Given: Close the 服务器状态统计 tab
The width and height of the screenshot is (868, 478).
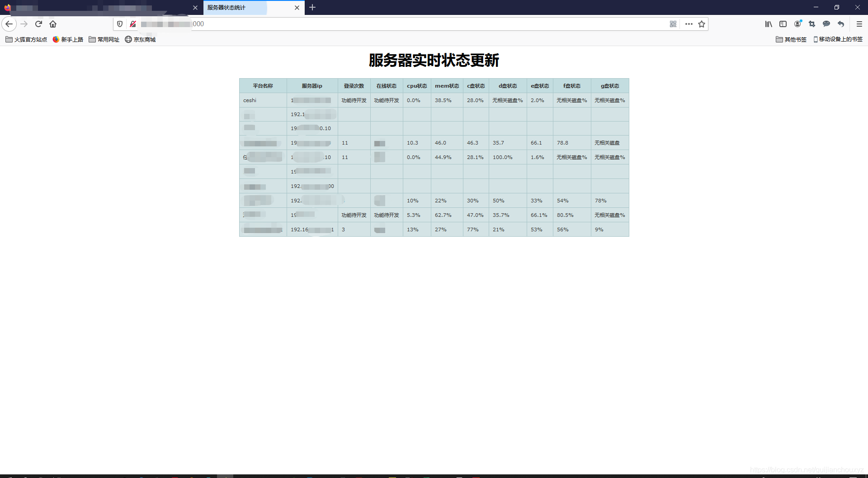Looking at the screenshot, I should coord(297,8).
